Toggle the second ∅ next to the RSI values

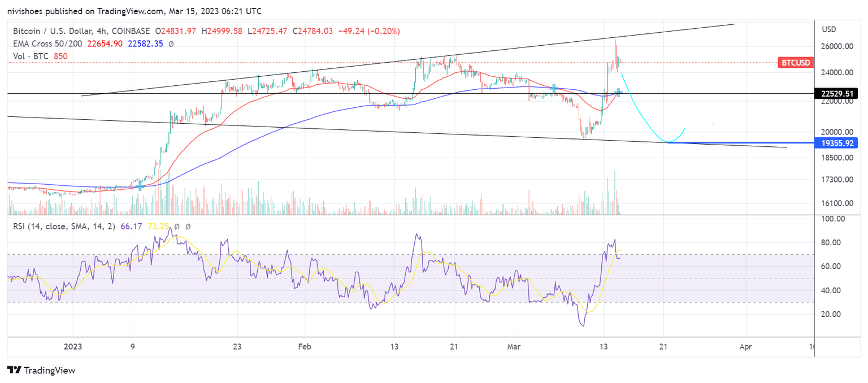188,226
